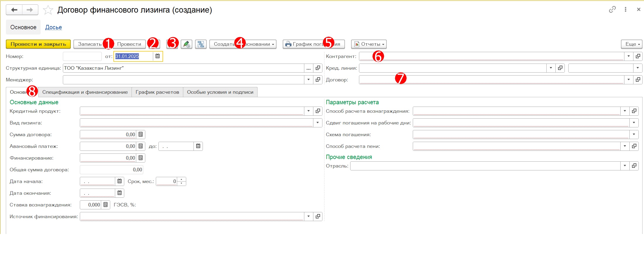Expand the Кредитный продукт dropdown list
The height and width of the screenshot is (253, 644).
pos(308,111)
